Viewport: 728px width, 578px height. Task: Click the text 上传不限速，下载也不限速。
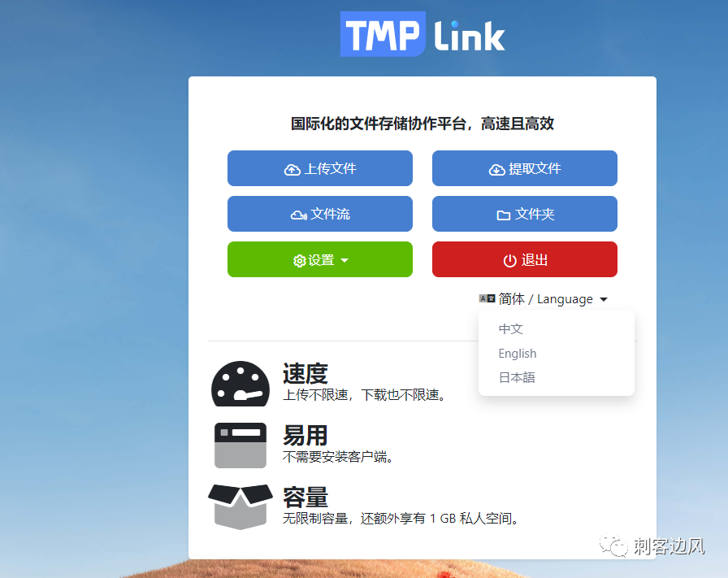coord(365,395)
